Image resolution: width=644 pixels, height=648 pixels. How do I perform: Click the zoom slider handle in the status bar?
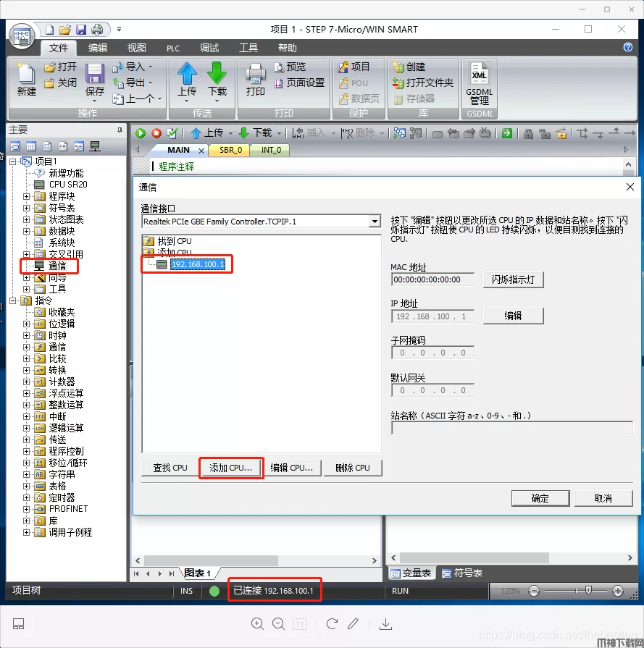588,591
